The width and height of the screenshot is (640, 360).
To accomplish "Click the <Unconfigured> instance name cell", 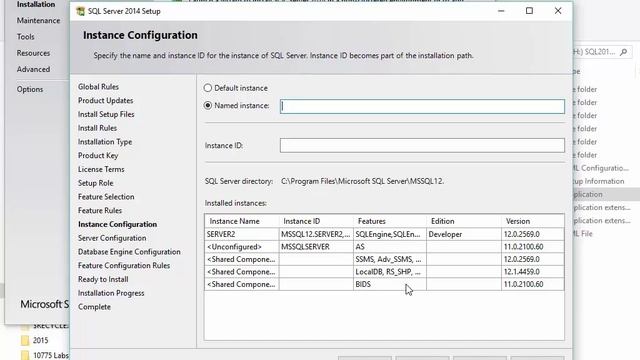I will pos(242,247).
